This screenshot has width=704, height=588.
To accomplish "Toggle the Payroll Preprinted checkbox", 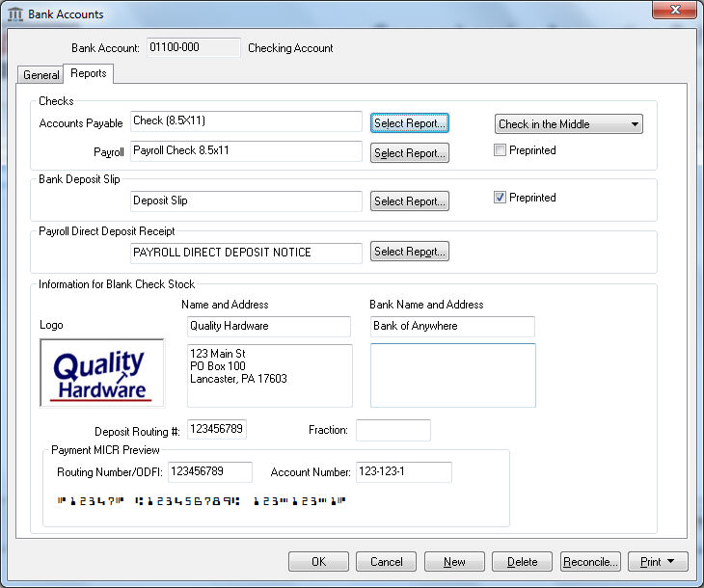I will [x=500, y=150].
